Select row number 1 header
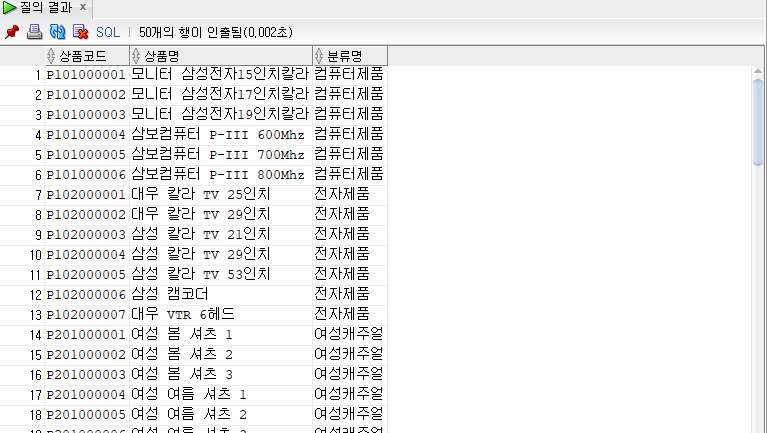The image size is (767, 433). point(22,75)
